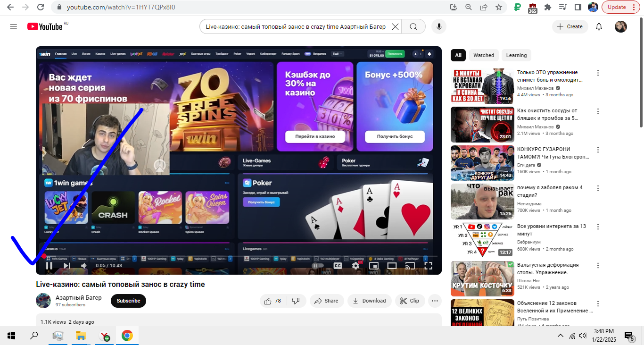Open options for Объяснение 12 законов video
The width and height of the screenshot is (644, 345).
(598, 304)
